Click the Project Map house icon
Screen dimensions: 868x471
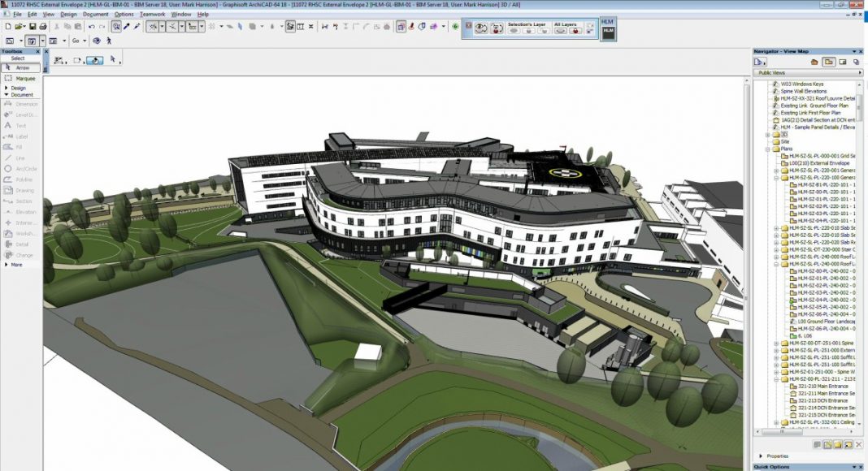tap(814, 62)
